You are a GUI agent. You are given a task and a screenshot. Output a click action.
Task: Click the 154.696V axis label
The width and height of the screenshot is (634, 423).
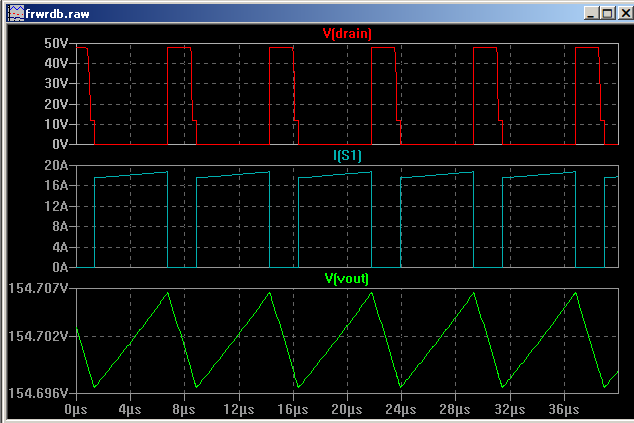coord(38,393)
